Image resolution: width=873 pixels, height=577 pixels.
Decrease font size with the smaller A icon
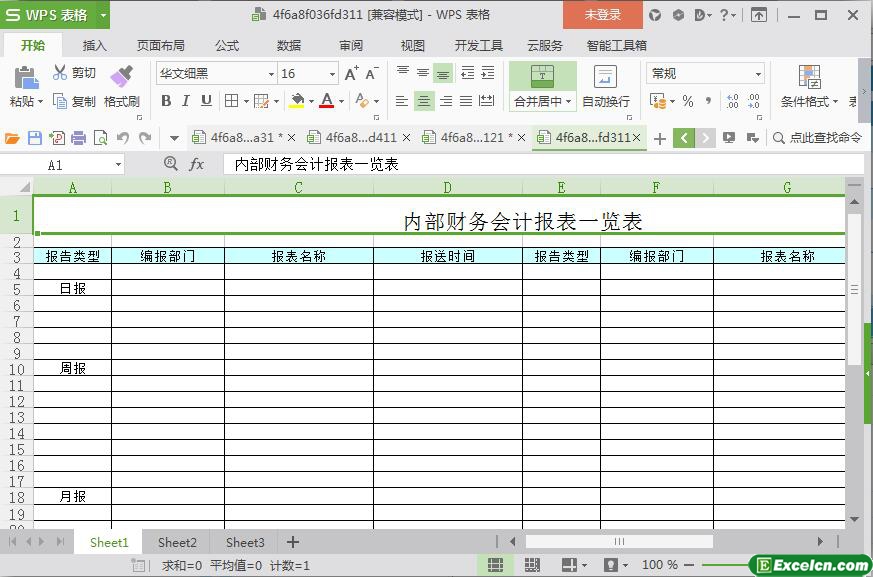(372, 73)
